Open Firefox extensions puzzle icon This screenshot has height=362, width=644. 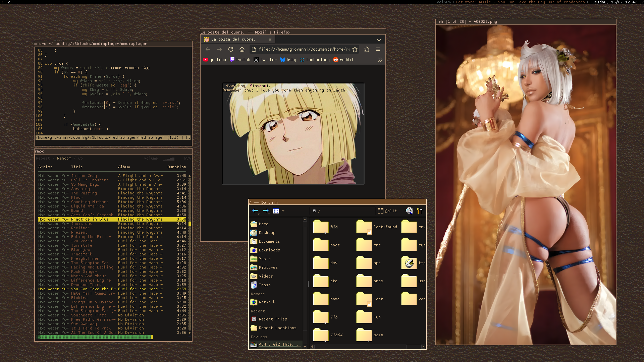tap(367, 49)
